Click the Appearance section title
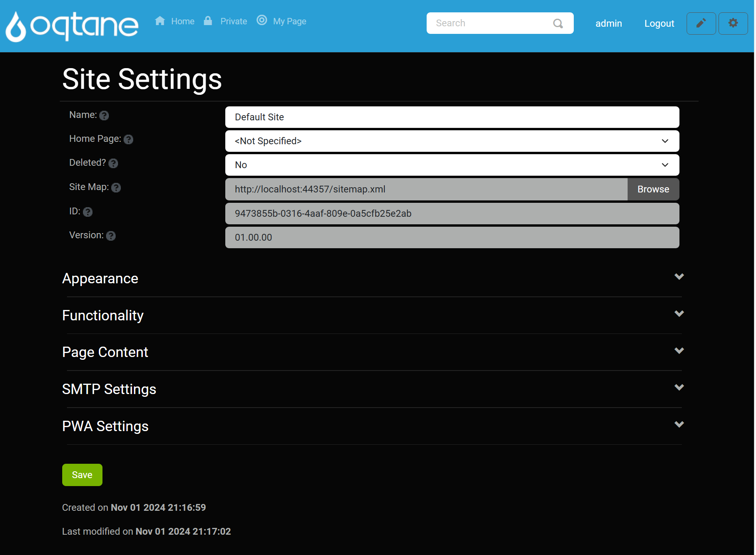Screen dimensions: 756x555 click(100, 278)
